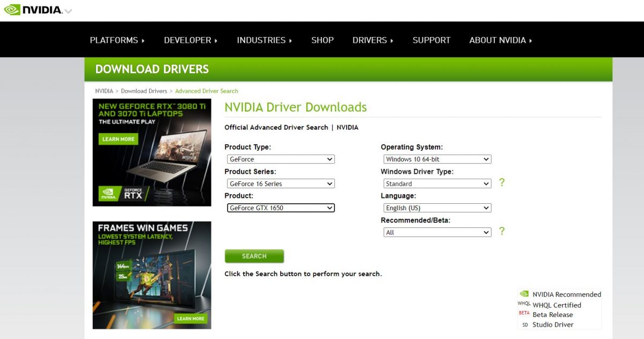
Task: Click the NVIDIA Recommended legend icon
Action: coord(524,294)
